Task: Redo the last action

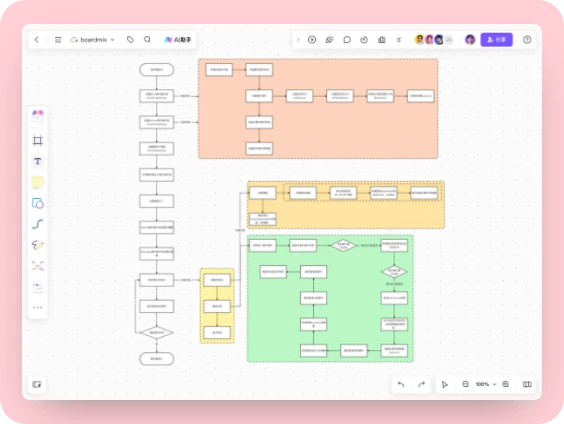Action: coord(422,384)
